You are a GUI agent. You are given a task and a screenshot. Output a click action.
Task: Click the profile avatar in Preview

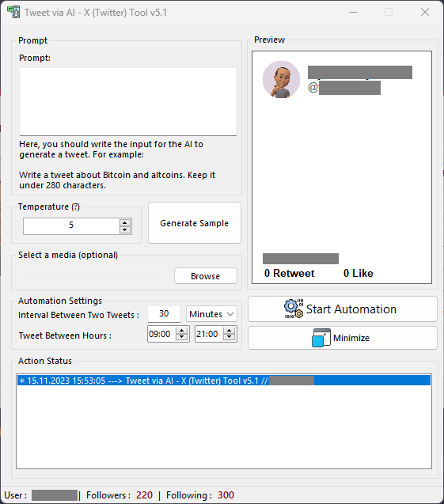(x=281, y=79)
